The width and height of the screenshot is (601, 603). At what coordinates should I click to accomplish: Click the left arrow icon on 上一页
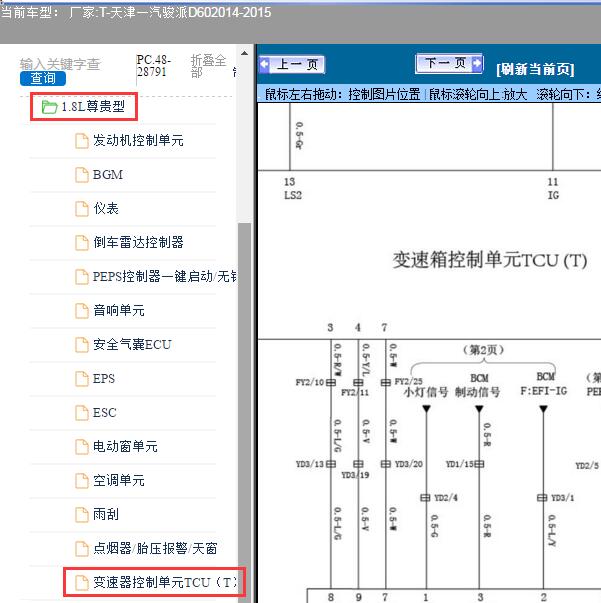pos(265,64)
